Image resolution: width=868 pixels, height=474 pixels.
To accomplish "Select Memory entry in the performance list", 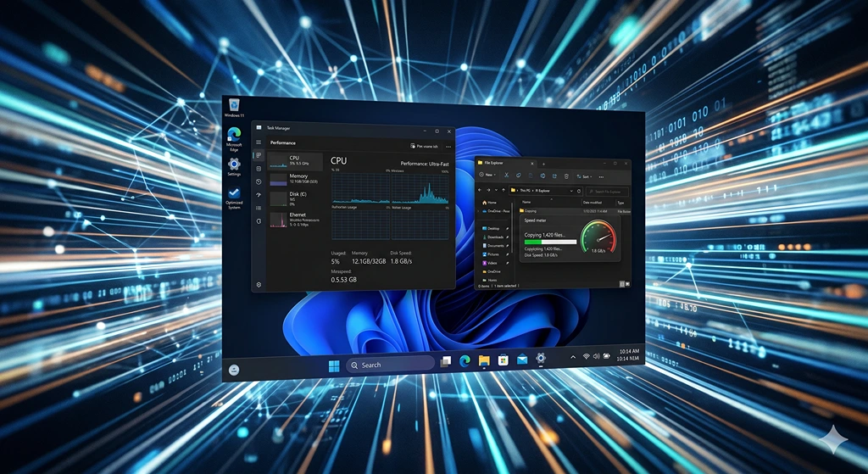I will pyautogui.click(x=296, y=179).
